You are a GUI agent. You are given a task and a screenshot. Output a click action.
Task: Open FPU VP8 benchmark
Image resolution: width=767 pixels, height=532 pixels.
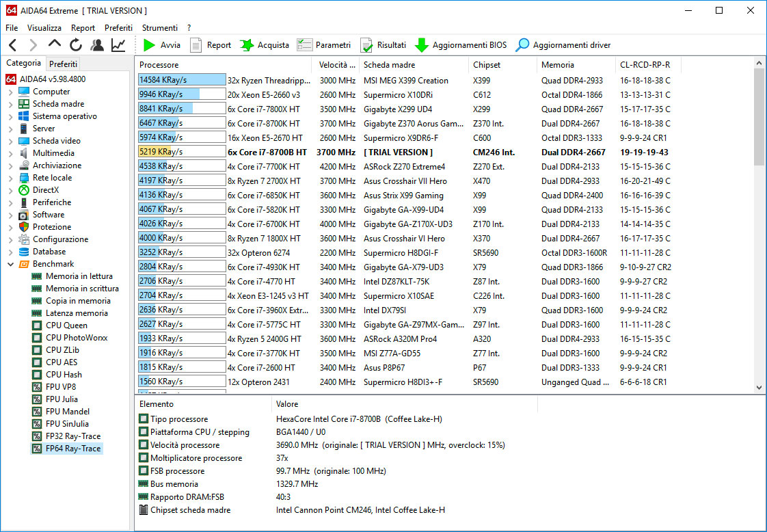(61, 386)
